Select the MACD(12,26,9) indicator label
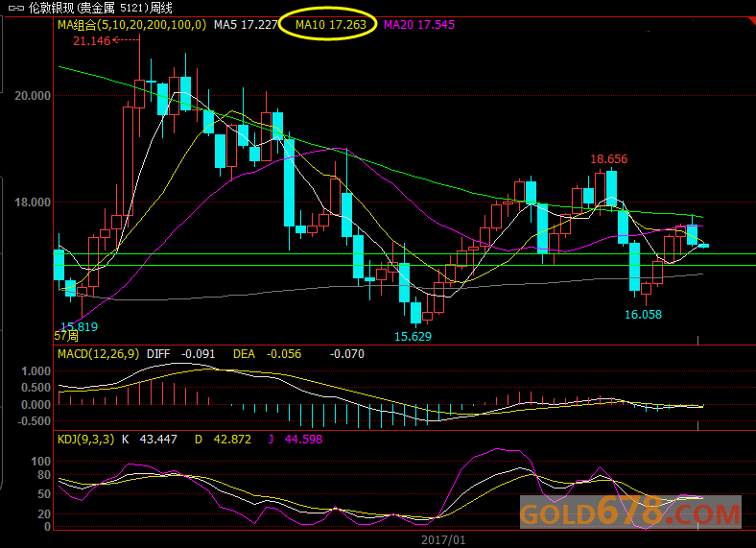 [x=99, y=354]
